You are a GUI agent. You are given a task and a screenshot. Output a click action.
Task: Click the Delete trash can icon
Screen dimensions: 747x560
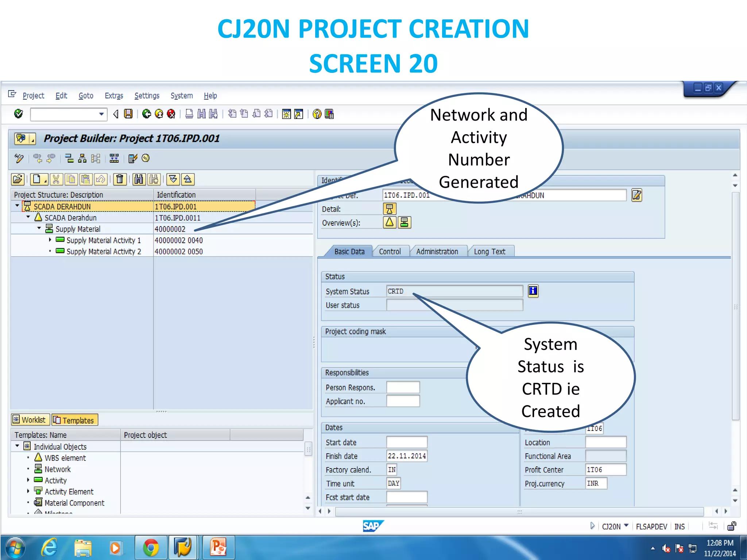pos(120,179)
